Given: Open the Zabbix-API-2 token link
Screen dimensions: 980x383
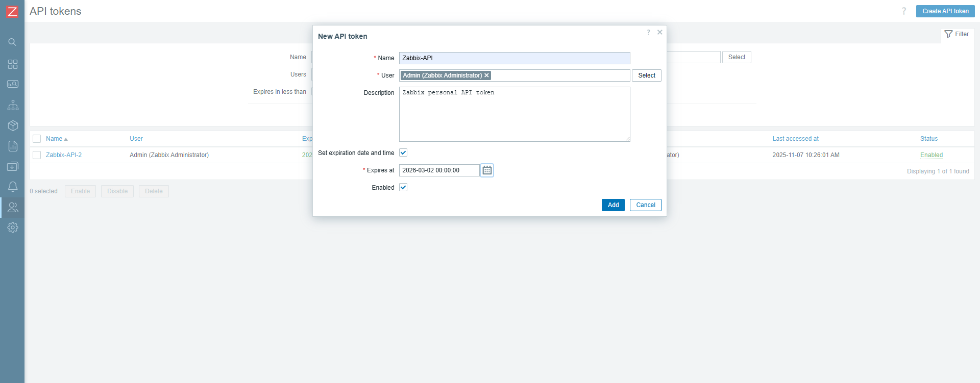Looking at the screenshot, I should (x=64, y=155).
